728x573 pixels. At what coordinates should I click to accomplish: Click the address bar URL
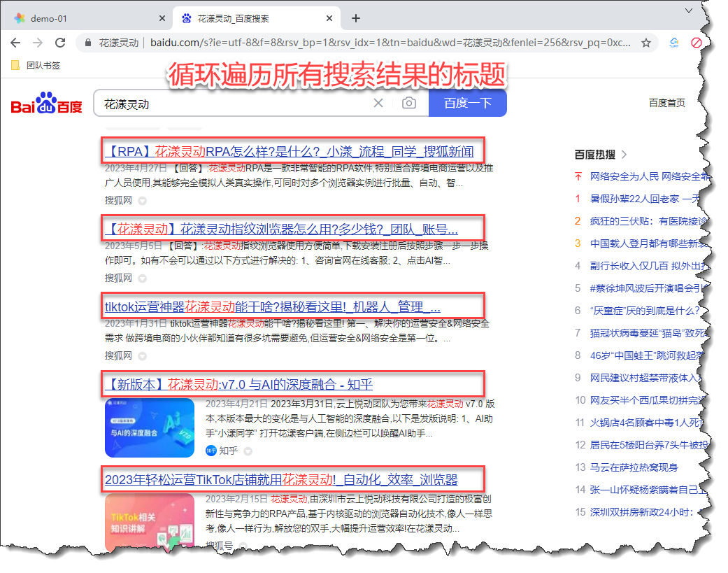(390, 43)
